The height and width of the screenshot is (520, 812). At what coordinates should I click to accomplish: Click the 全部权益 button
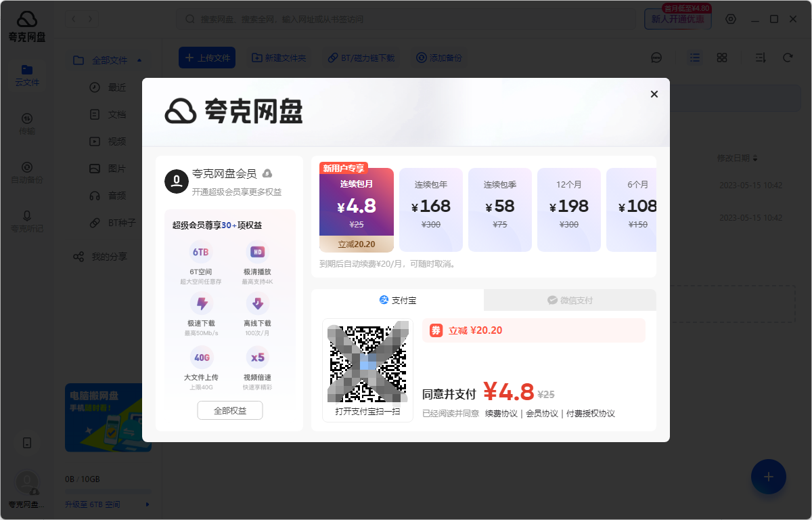tap(230, 410)
